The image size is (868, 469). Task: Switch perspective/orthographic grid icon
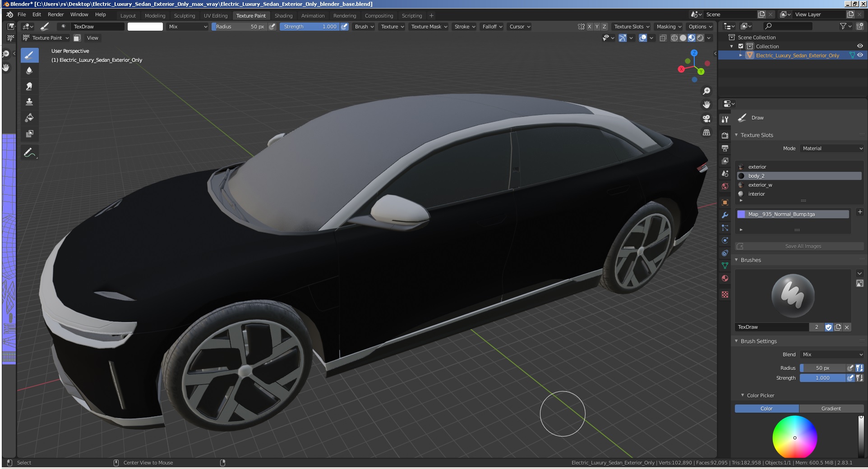(706, 133)
